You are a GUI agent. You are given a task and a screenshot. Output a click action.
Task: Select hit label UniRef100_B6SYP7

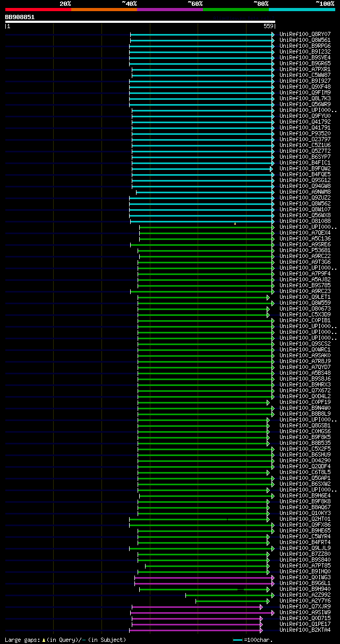[305, 157]
